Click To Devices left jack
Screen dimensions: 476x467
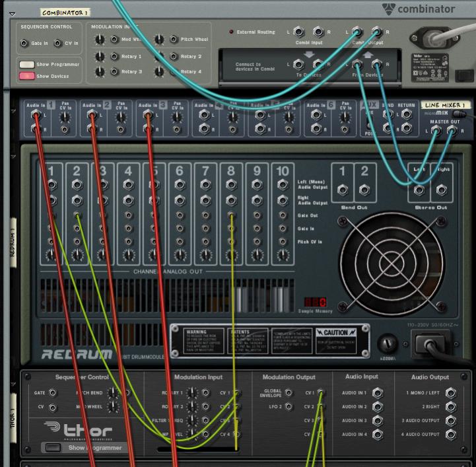point(298,64)
